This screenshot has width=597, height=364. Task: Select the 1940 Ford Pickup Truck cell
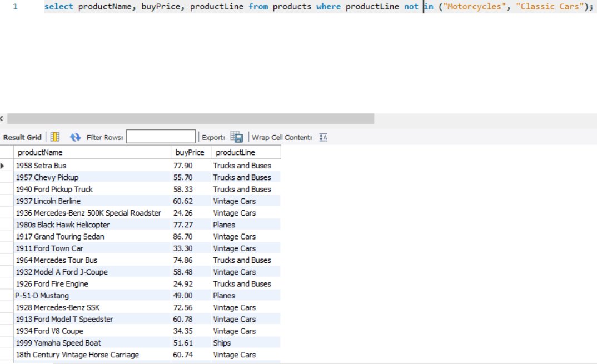92,190
